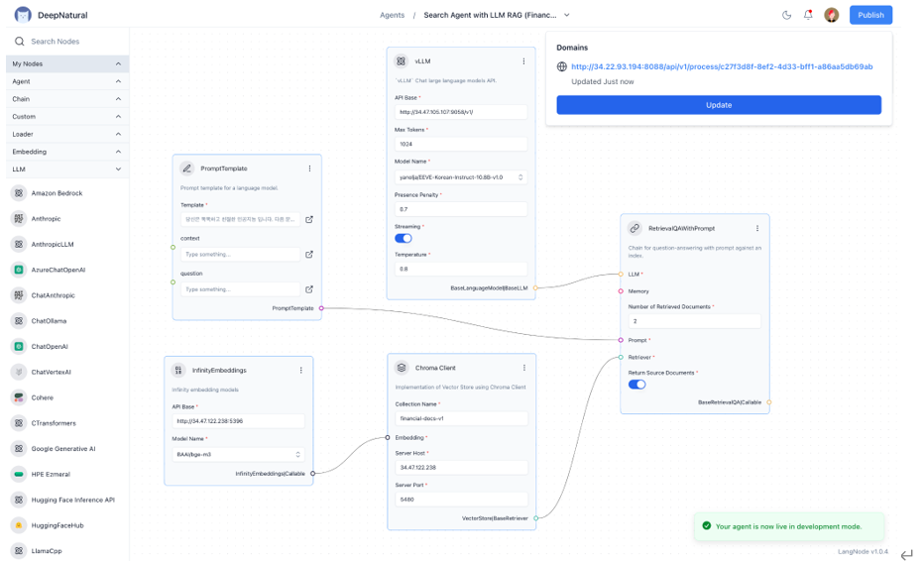Go to Agents breadcrumb
This screenshot has height=561, width=924.
[x=392, y=15]
